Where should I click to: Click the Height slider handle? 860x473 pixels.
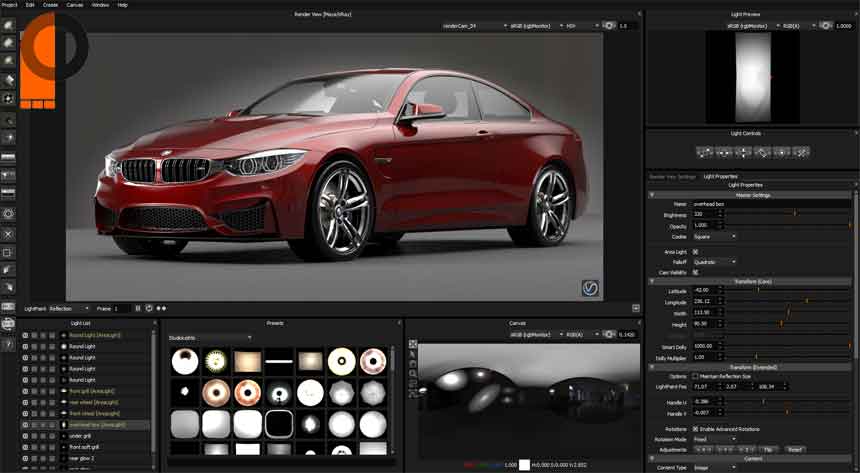tap(781, 324)
